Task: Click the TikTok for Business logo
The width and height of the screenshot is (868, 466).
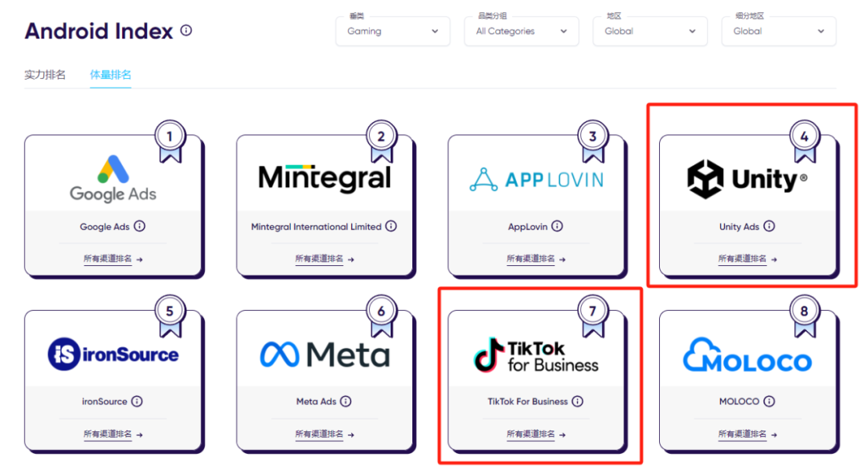Action: (536, 355)
